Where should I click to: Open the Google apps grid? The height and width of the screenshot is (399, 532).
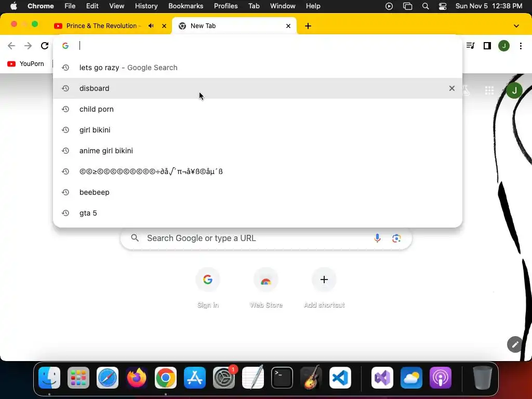(489, 90)
